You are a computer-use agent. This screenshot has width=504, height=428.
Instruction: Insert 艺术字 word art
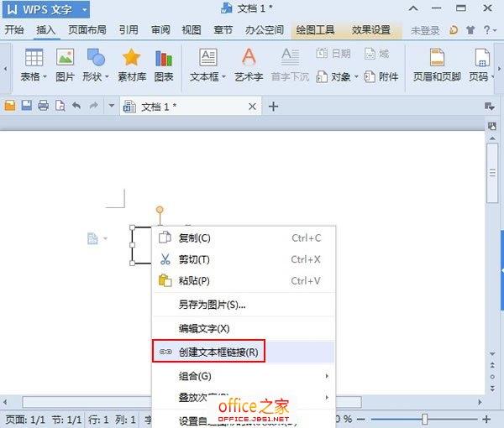[249, 57]
